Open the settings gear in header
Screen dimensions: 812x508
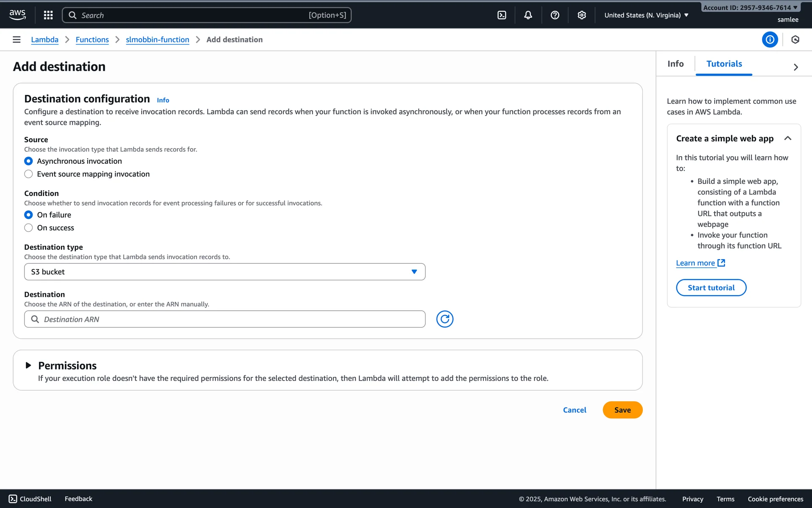point(582,15)
